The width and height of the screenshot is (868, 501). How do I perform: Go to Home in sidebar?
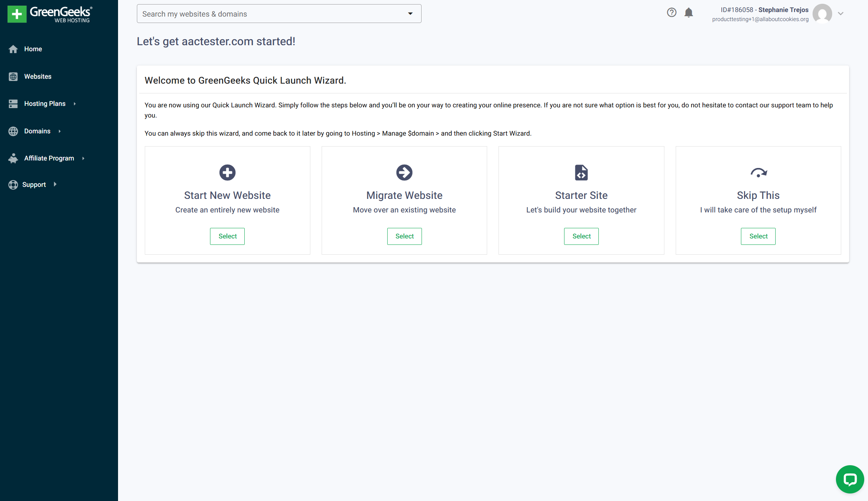[x=33, y=49]
